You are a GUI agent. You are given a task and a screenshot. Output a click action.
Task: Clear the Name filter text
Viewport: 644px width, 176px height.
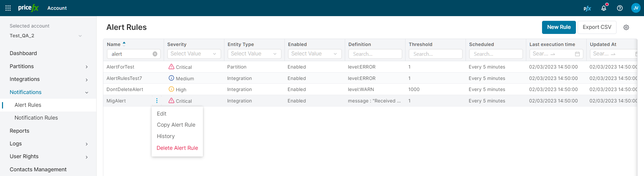[155, 54]
